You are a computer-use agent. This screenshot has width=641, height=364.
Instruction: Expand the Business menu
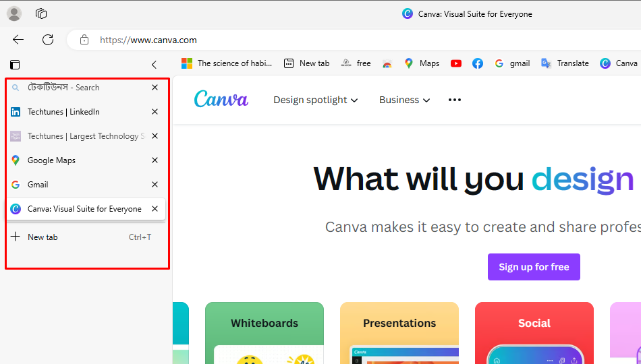click(x=405, y=100)
